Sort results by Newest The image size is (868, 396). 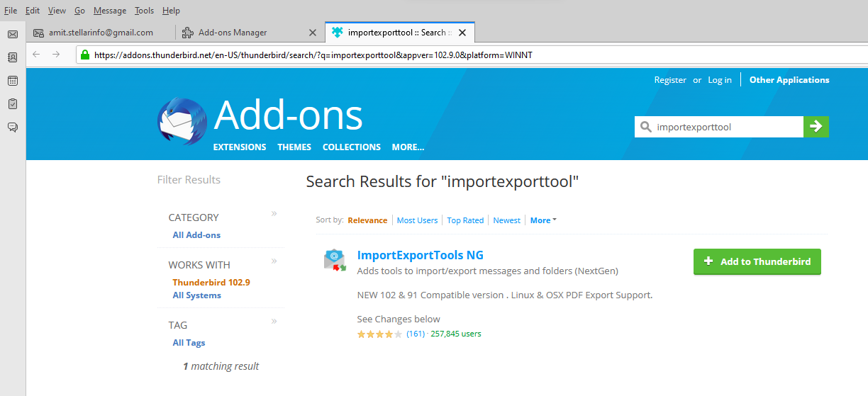click(507, 220)
